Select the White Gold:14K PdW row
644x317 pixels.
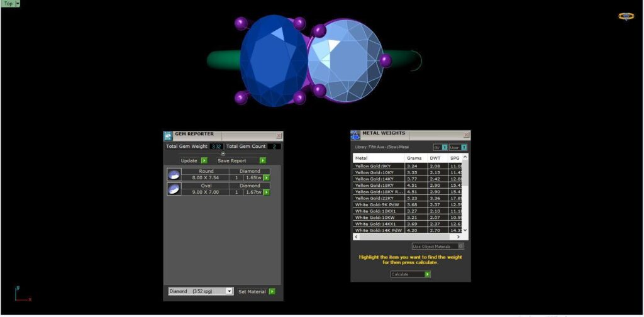click(x=408, y=230)
